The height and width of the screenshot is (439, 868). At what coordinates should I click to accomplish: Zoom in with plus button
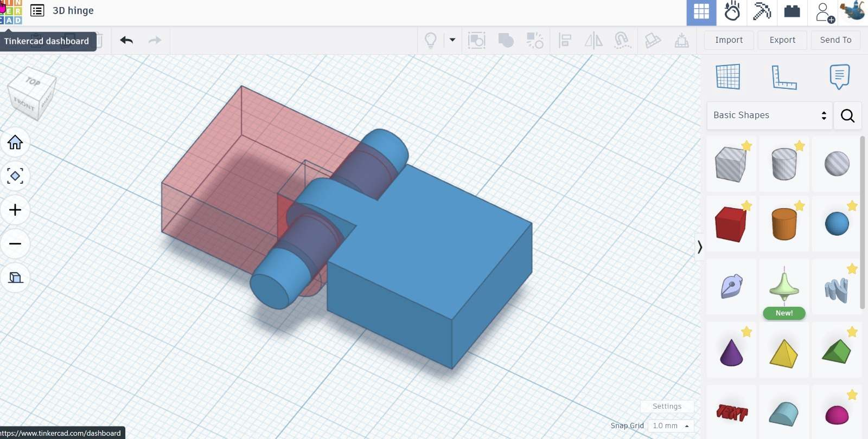click(x=15, y=210)
